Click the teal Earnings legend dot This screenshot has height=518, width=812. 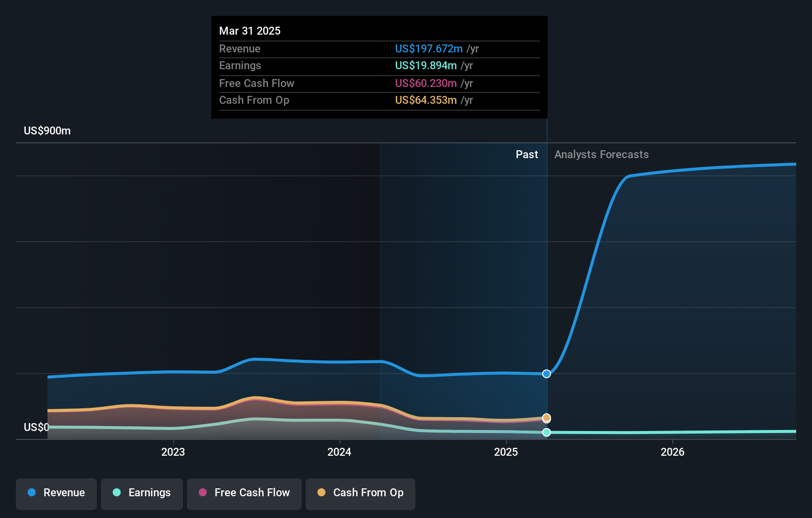click(x=117, y=492)
